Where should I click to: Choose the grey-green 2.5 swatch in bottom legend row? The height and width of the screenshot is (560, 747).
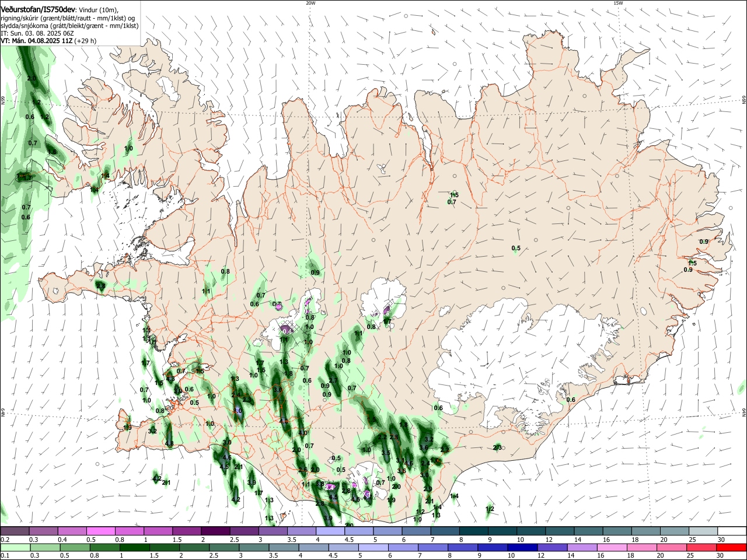224,548
